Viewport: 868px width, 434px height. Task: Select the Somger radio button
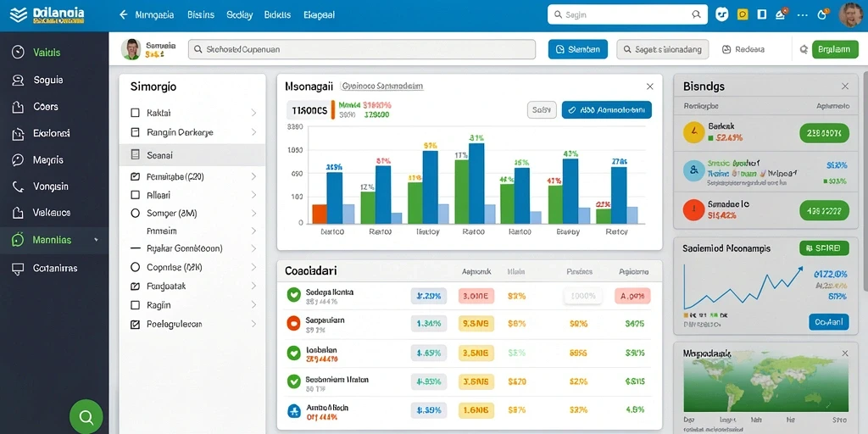pyautogui.click(x=135, y=213)
